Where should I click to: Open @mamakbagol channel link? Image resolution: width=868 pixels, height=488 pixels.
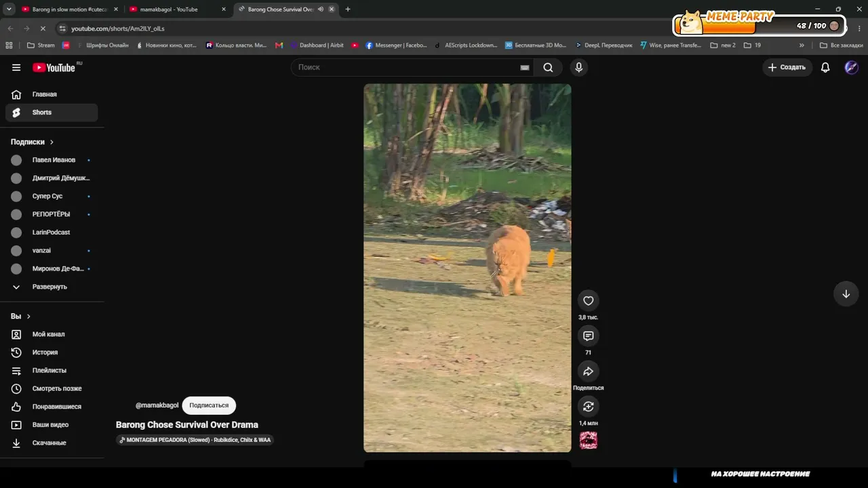(157, 405)
